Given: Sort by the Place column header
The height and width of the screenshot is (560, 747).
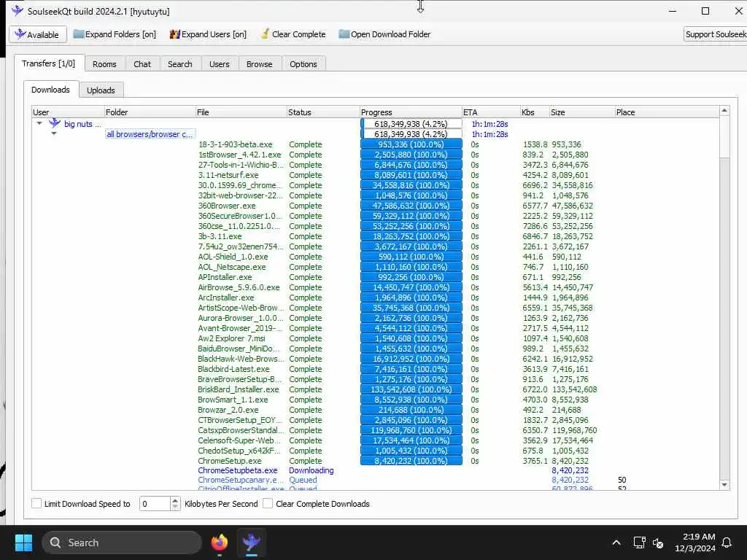Looking at the screenshot, I should coord(667,112).
